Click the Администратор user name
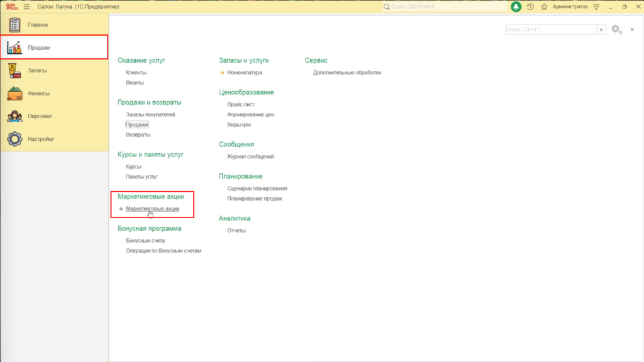This screenshot has height=362, width=644. [x=570, y=6]
